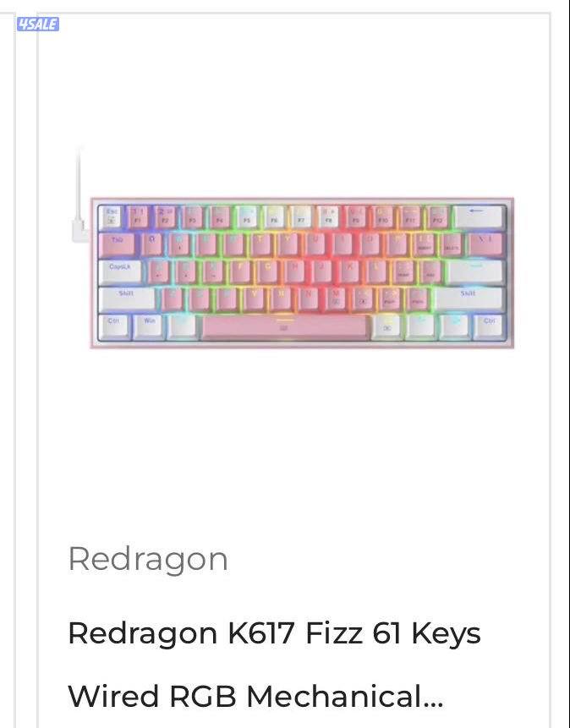Viewport: 570px width, 728px height.
Task: Click the F12 key on the keyboard image
Action: [437, 217]
